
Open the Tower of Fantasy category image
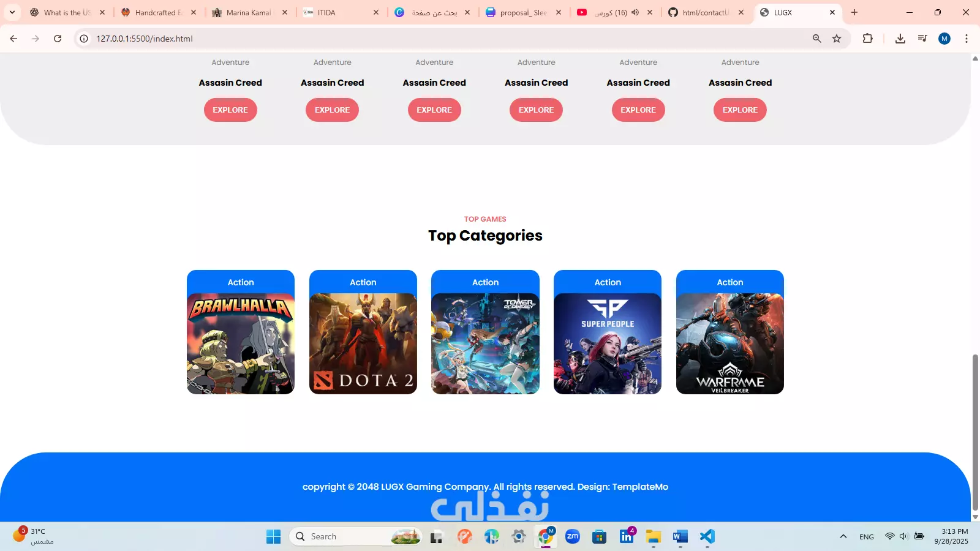485,343
